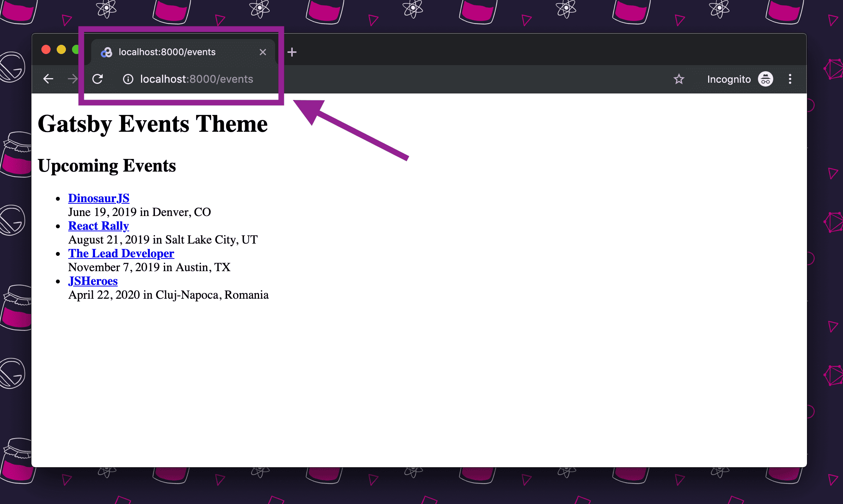
Task: Open the DinosaurJS event link
Action: [x=98, y=198]
